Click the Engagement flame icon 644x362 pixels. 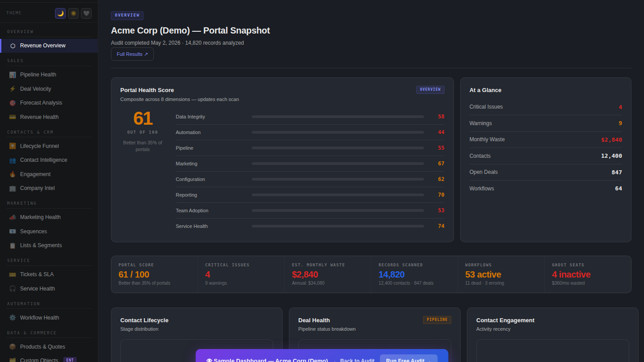[13, 174]
